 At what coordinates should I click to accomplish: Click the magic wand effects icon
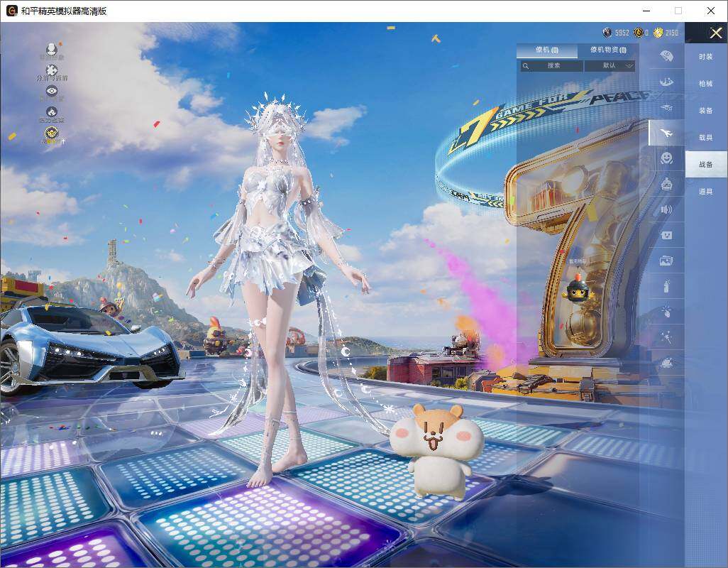[666, 337]
